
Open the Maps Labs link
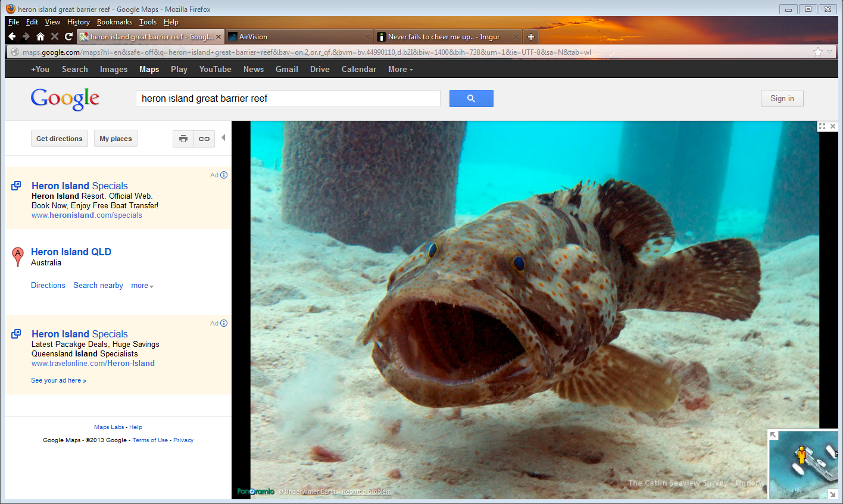pos(109,427)
